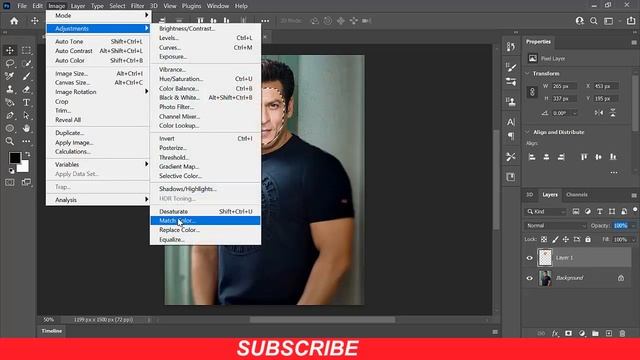Screen dimensions: 640x360
Task: Choose Match Color from Adjustments
Action: point(205,221)
